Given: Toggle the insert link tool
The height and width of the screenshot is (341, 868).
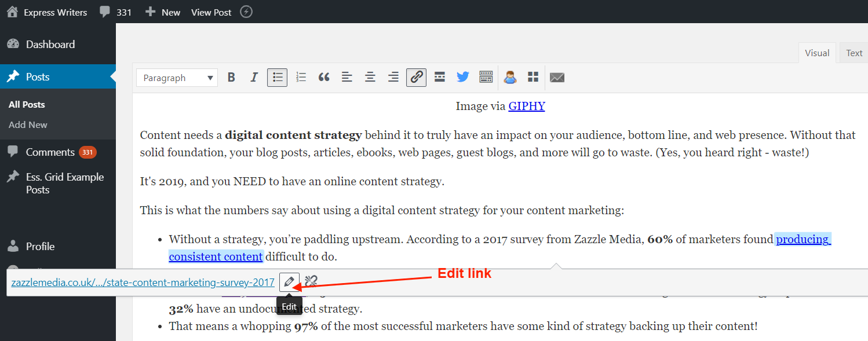Looking at the screenshot, I should click(x=416, y=77).
